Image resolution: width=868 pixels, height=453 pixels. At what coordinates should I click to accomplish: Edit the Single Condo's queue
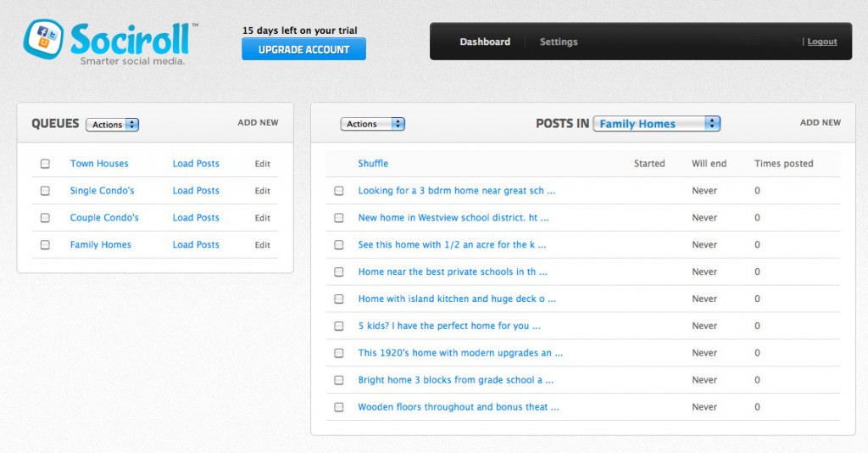(263, 191)
